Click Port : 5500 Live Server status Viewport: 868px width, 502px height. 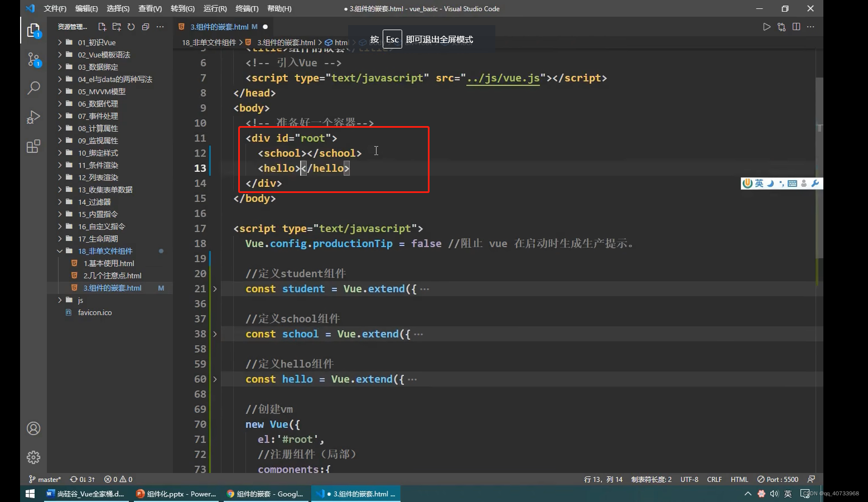coord(778,479)
